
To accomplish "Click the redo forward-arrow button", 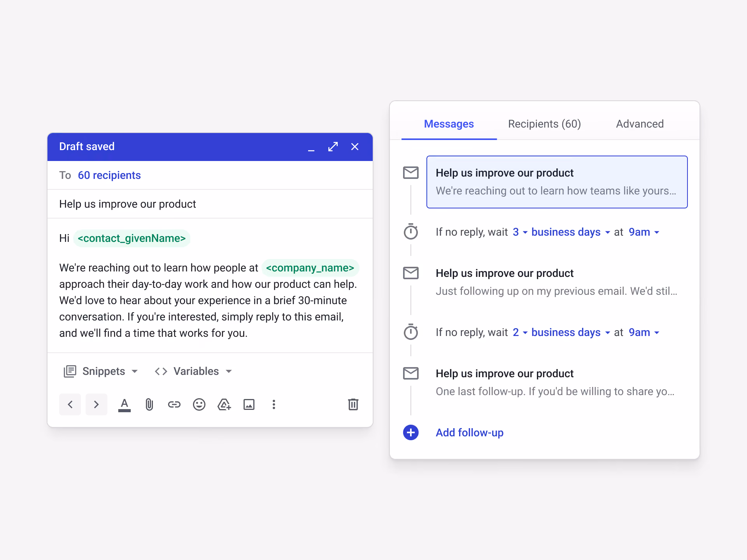I will coord(96,404).
